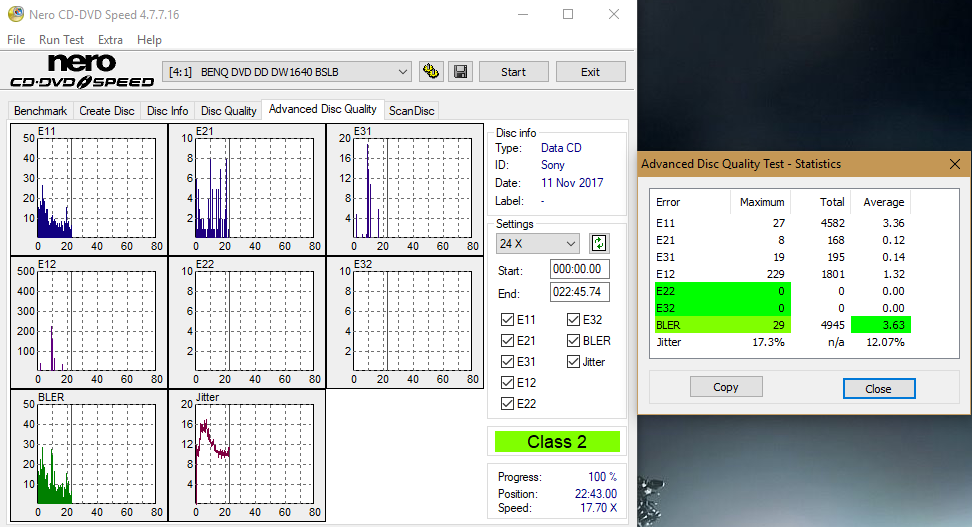Switch to the ScanDisc tab
The height and width of the screenshot is (527, 972).
(x=412, y=111)
